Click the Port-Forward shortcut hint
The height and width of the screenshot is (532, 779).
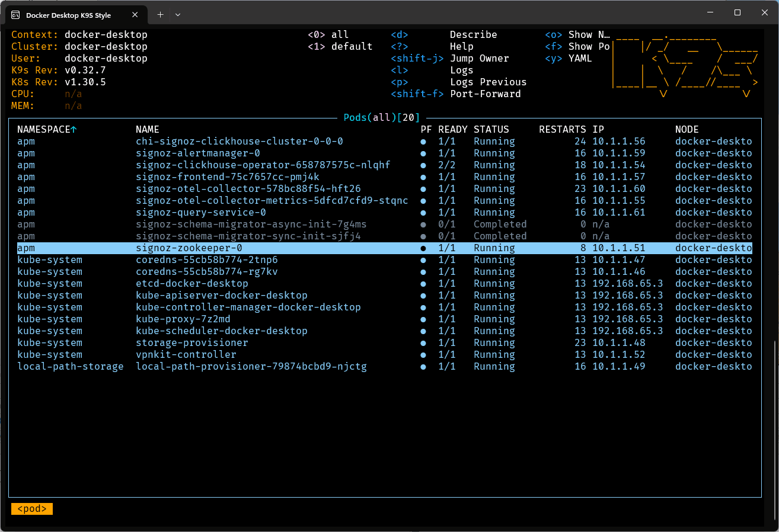486,94
